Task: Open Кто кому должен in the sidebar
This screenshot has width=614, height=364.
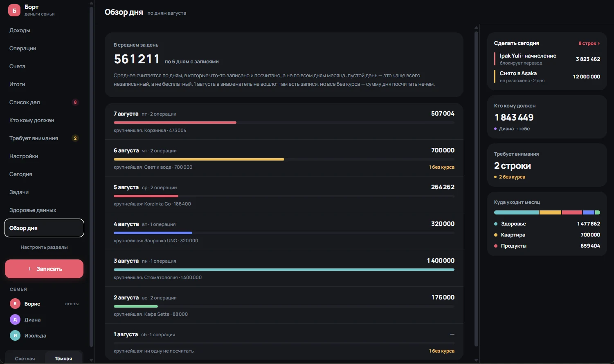Action: click(x=44, y=120)
